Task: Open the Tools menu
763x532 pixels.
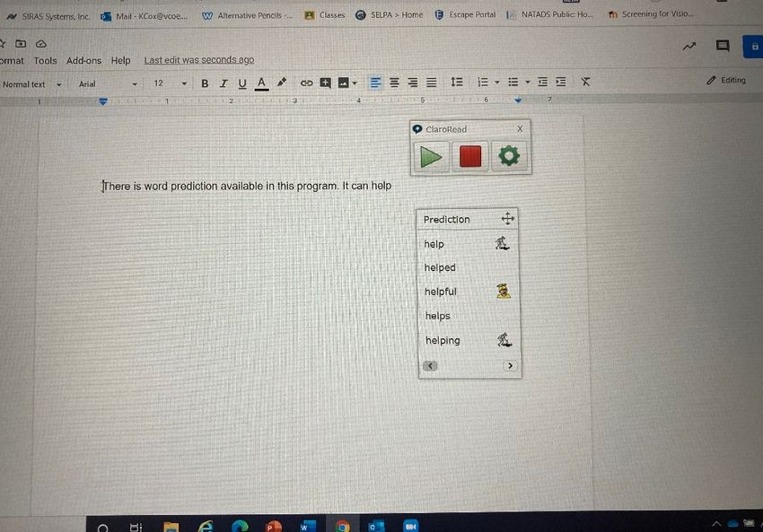Action: [x=45, y=61]
